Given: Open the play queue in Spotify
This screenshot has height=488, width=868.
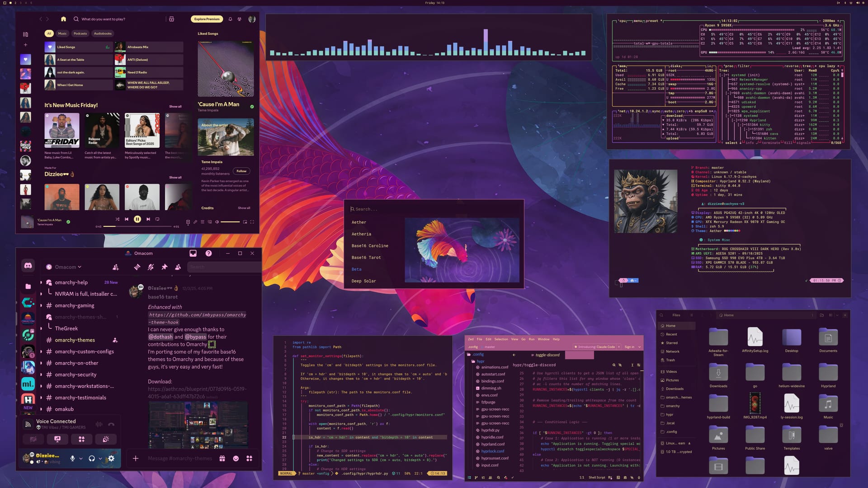Looking at the screenshot, I should pos(203,222).
